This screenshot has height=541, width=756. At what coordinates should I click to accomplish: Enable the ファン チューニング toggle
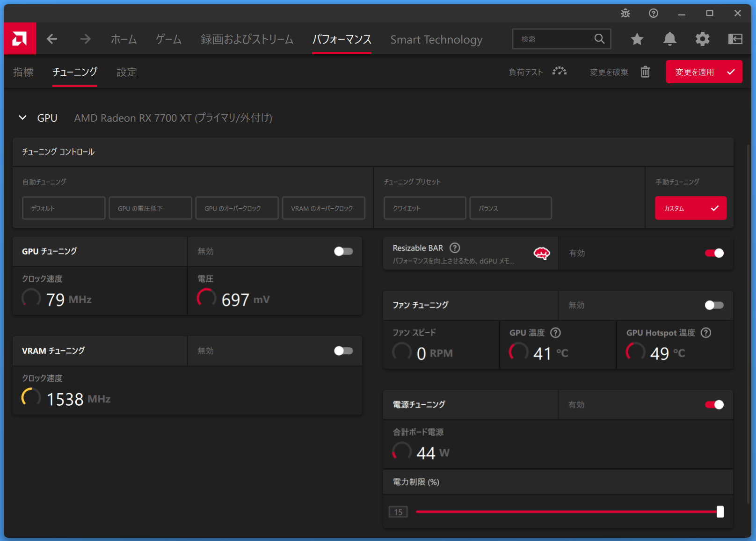[714, 305]
